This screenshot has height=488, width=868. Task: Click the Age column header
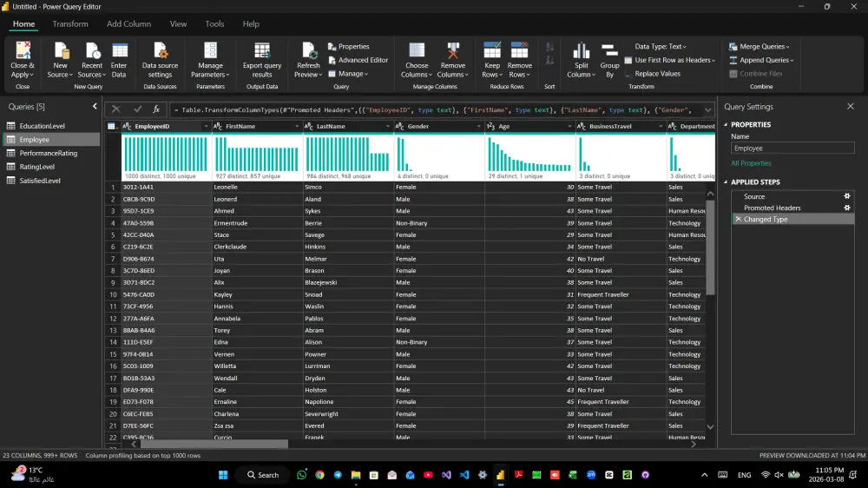pyautogui.click(x=529, y=126)
